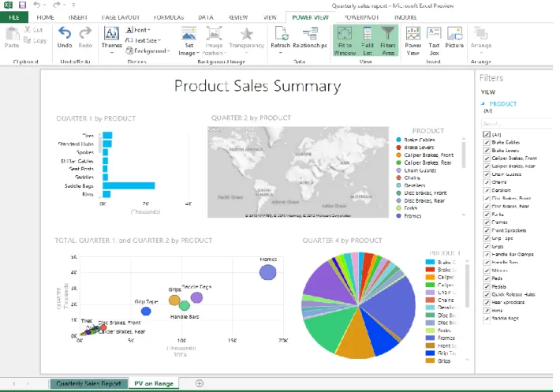Open the Themes gallery icon
560x392 pixels.
(111, 34)
